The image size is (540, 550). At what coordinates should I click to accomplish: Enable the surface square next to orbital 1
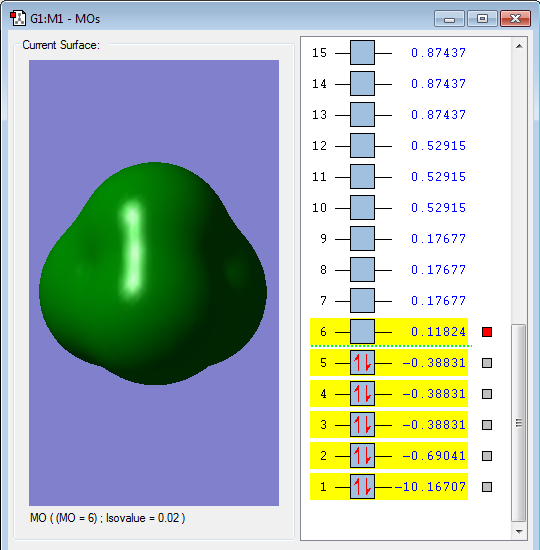pyautogui.click(x=487, y=487)
